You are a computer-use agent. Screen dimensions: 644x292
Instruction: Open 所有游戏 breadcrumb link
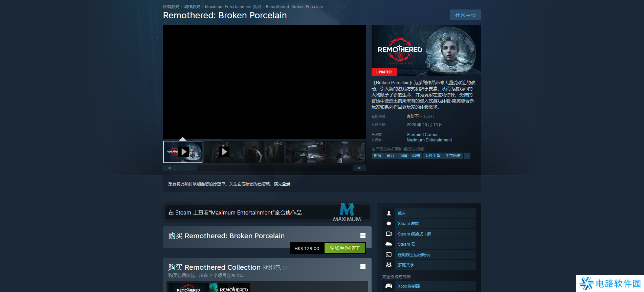pos(171,7)
